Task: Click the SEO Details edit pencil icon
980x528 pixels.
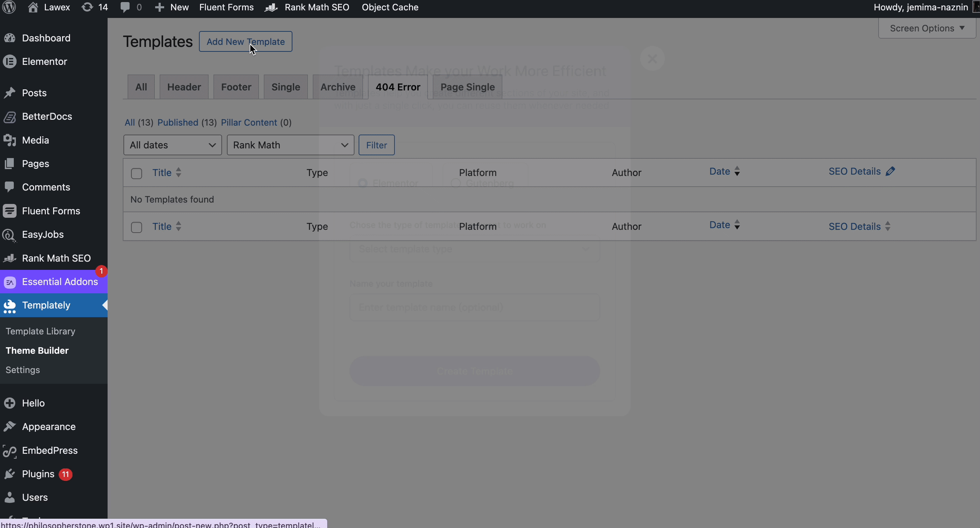Action: (890, 171)
